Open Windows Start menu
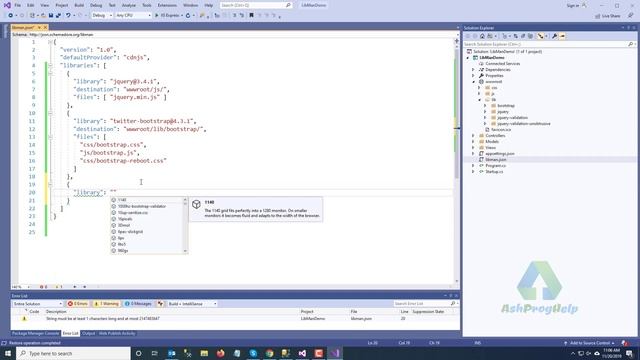The height and width of the screenshot is (360, 640). 8,353
